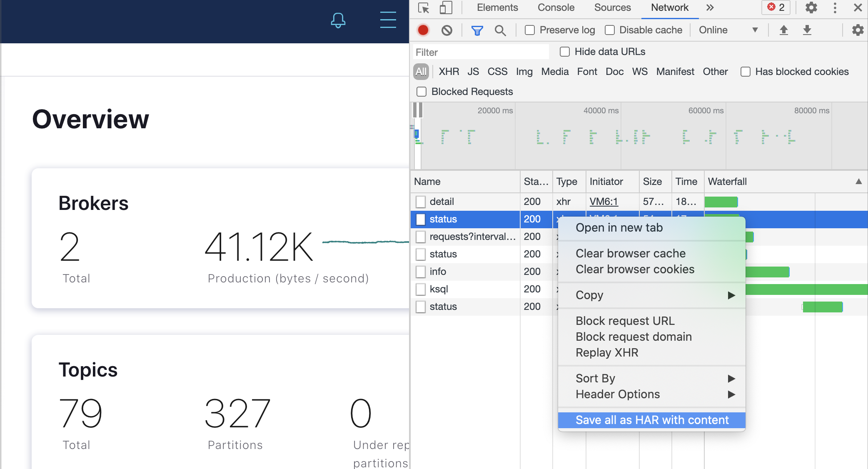Toggle the network filter funnel icon
Screen dimensions: 868x469
tap(477, 30)
